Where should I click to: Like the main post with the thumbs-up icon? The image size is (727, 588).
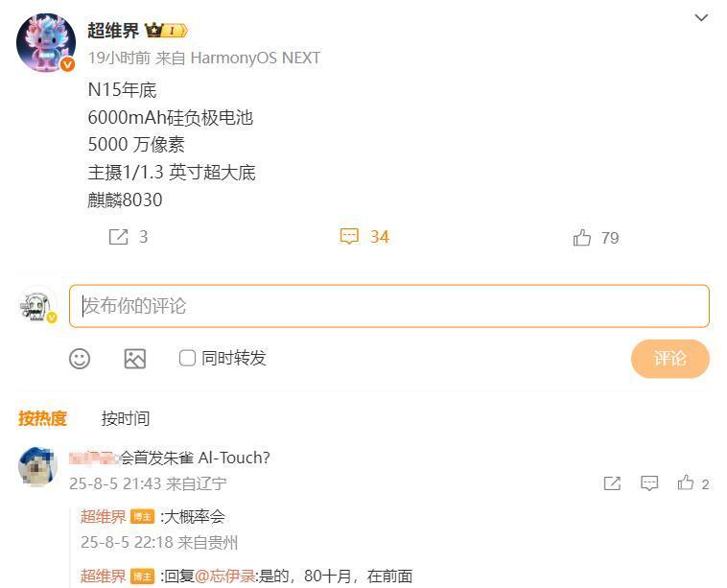[582, 238]
